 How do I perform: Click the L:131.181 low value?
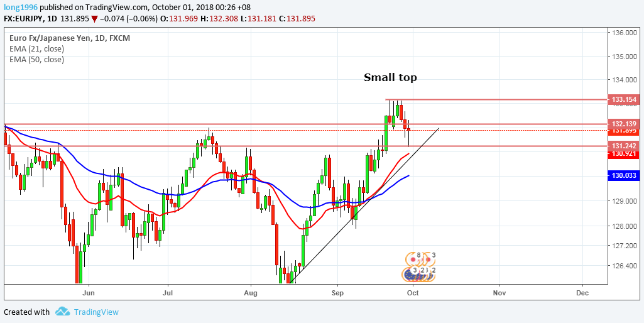pyautogui.click(x=258, y=18)
